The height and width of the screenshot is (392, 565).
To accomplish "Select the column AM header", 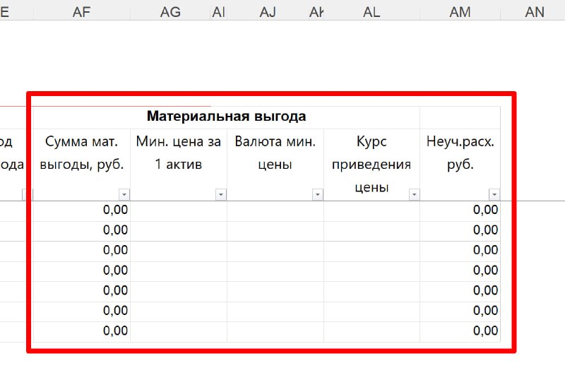I will point(460,11).
